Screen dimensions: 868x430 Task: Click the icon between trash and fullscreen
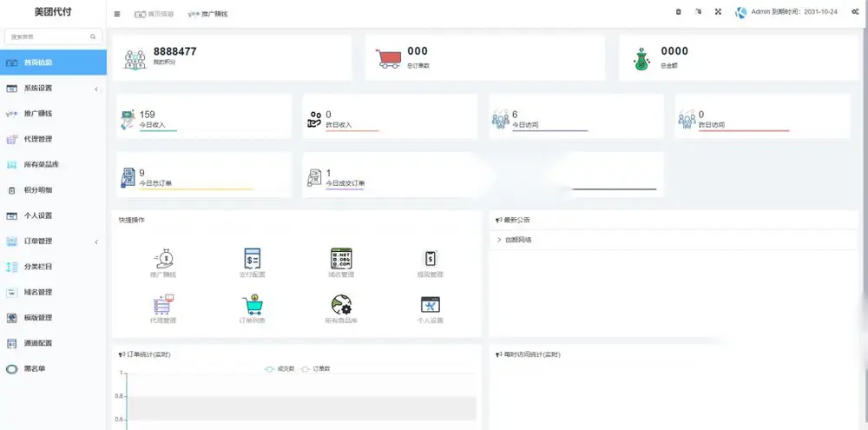pyautogui.click(x=698, y=11)
